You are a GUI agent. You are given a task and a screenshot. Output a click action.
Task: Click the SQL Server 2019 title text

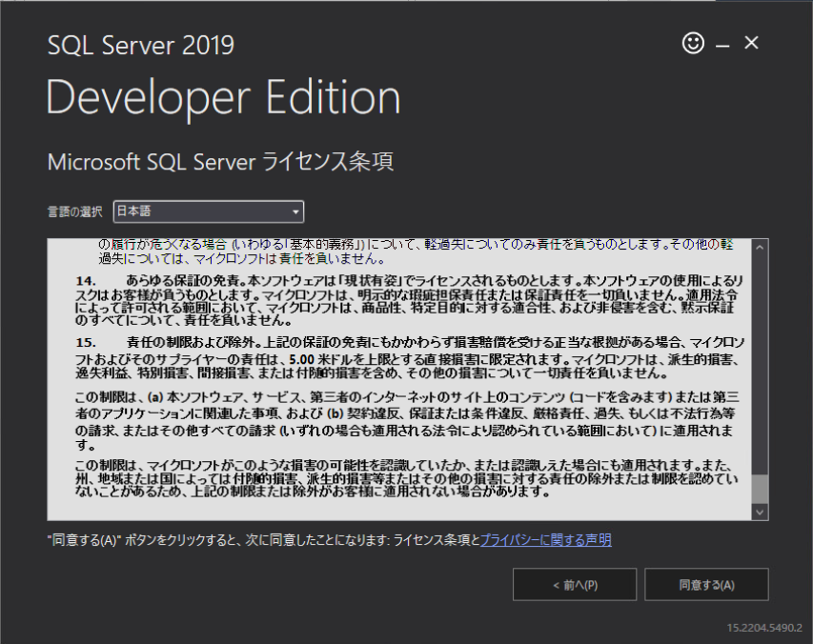(140, 45)
